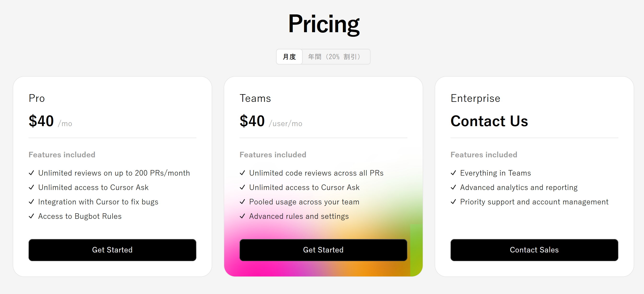Screen dimensions: 644x294
Task: Click checkmark beside 200 PRs/month feature
Action: [x=31, y=173]
